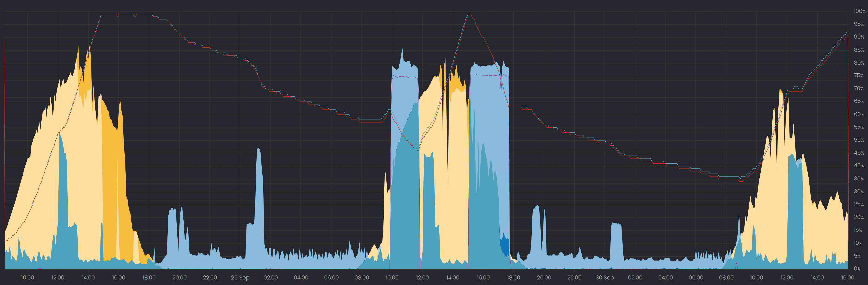Screen dimensions: 868x285
Task: Click 02:00 label right after 30 Sep
Action: click(x=635, y=278)
